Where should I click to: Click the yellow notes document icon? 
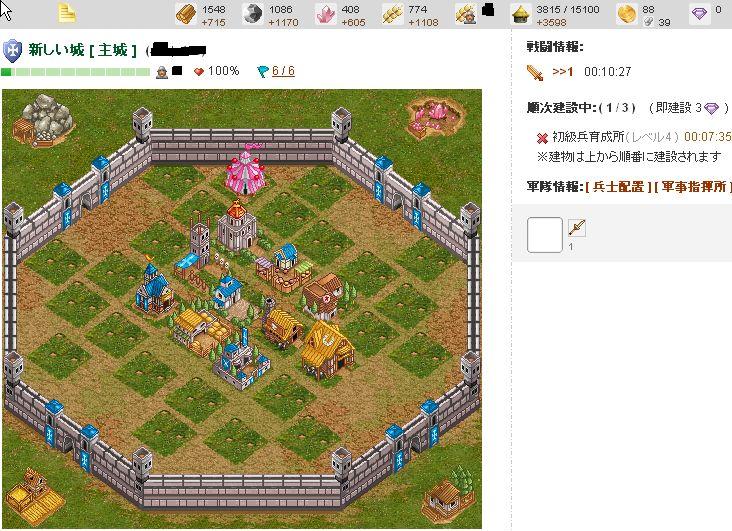(x=67, y=13)
